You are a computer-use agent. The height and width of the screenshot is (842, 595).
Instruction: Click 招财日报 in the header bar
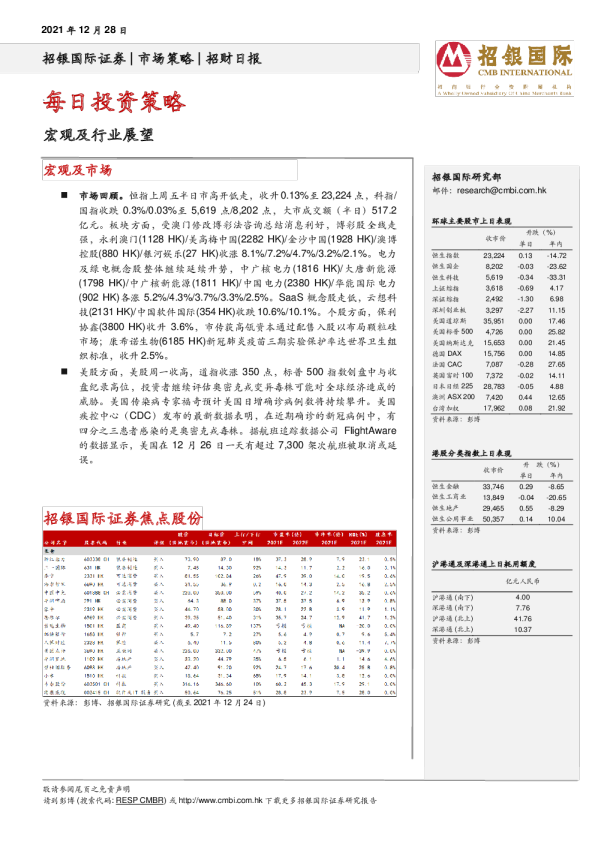click(234, 59)
